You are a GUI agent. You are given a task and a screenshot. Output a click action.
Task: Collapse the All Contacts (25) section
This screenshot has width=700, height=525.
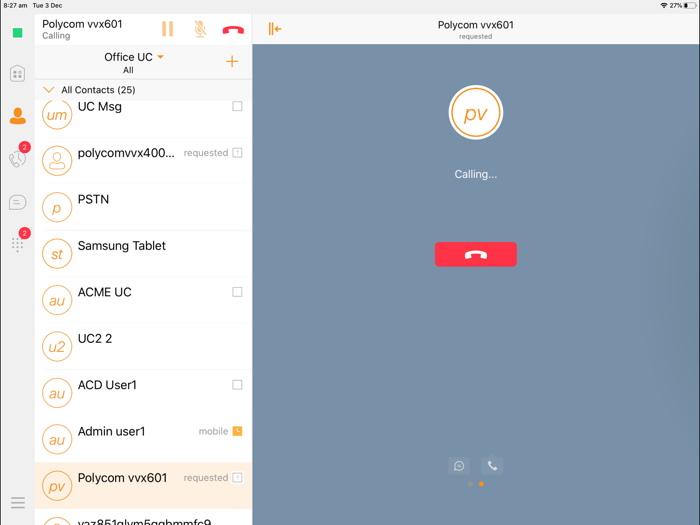click(x=49, y=90)
